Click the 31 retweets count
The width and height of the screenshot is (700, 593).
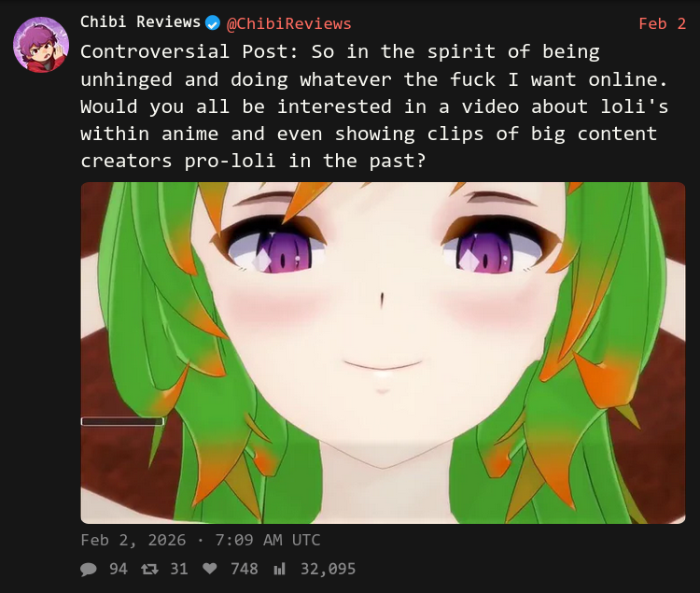(179, 569)
